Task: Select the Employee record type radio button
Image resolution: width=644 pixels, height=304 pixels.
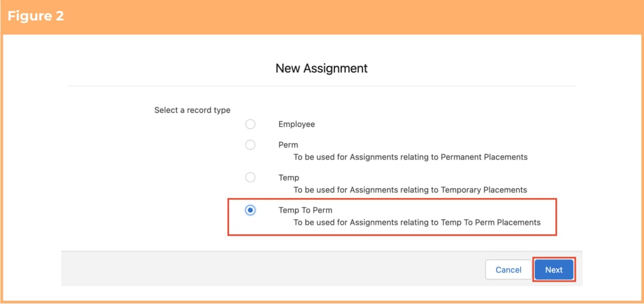Action: (250, 124)
